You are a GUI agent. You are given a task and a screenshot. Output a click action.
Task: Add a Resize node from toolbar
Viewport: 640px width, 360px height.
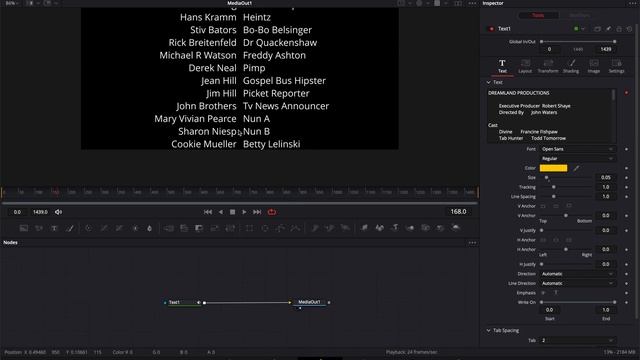[215, 228]
